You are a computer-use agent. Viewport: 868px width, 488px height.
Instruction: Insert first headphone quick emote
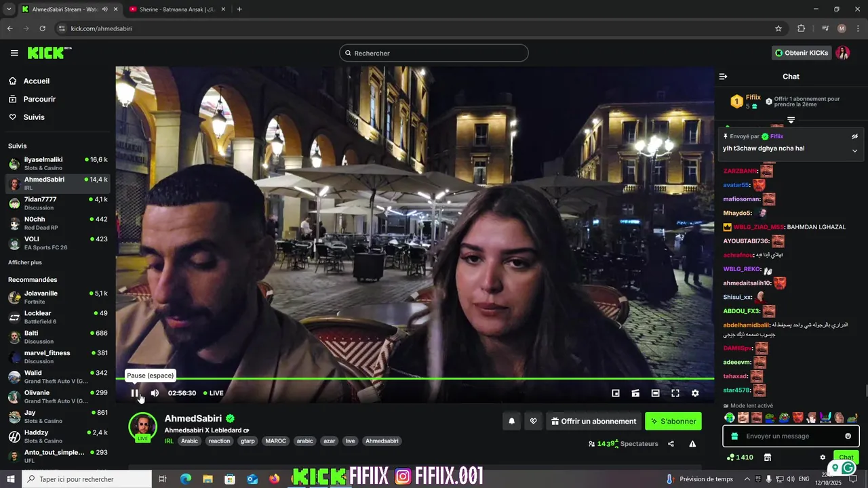tap(729, 418)
